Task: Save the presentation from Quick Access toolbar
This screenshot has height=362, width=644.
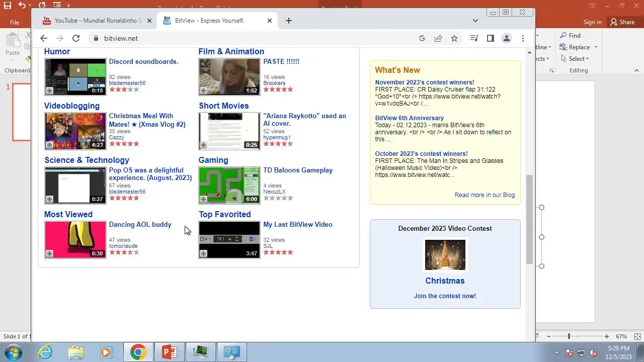Action: 8,6
